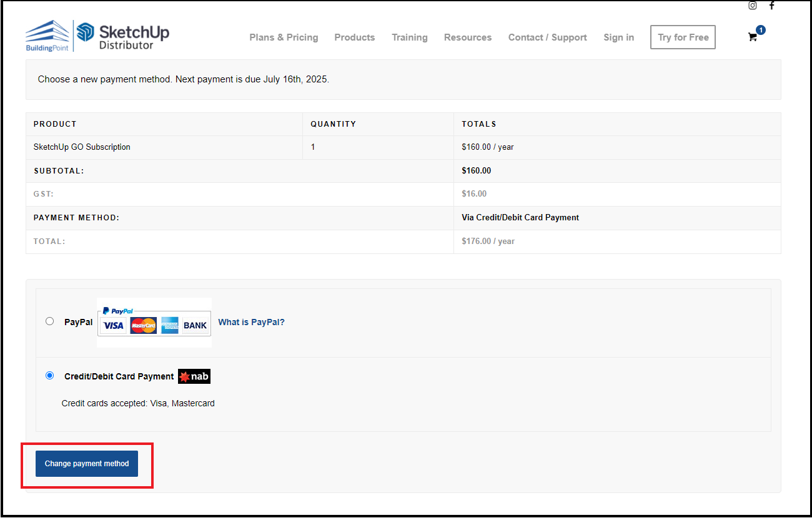
Task: Select the PayPal radio button
Action: click(50, 321)
